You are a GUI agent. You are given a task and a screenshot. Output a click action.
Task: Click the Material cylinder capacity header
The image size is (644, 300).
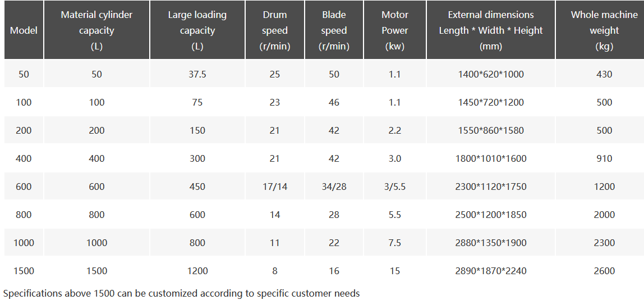96,30
